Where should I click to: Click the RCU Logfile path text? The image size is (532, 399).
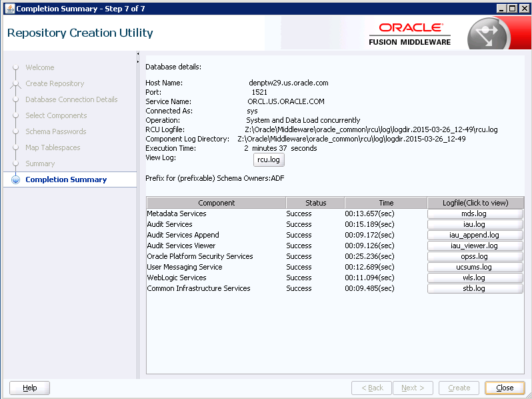pos(371,129)
